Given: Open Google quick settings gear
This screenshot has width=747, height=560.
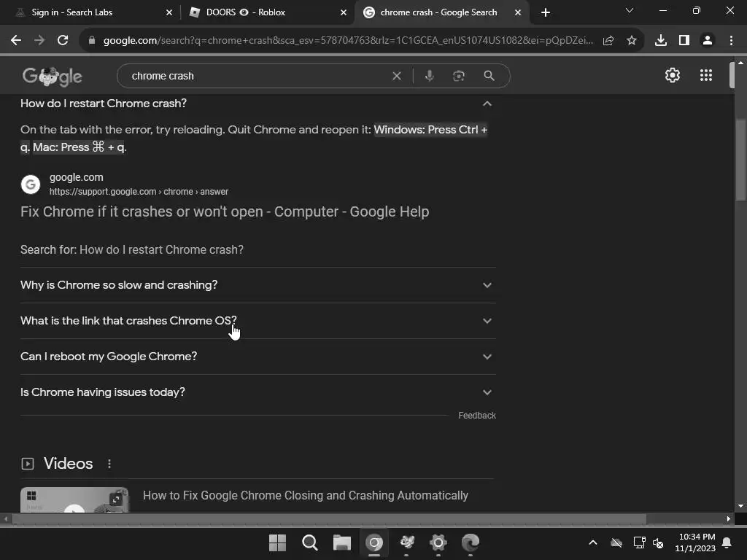Looking at the screenshot, I should click(672, 75).
